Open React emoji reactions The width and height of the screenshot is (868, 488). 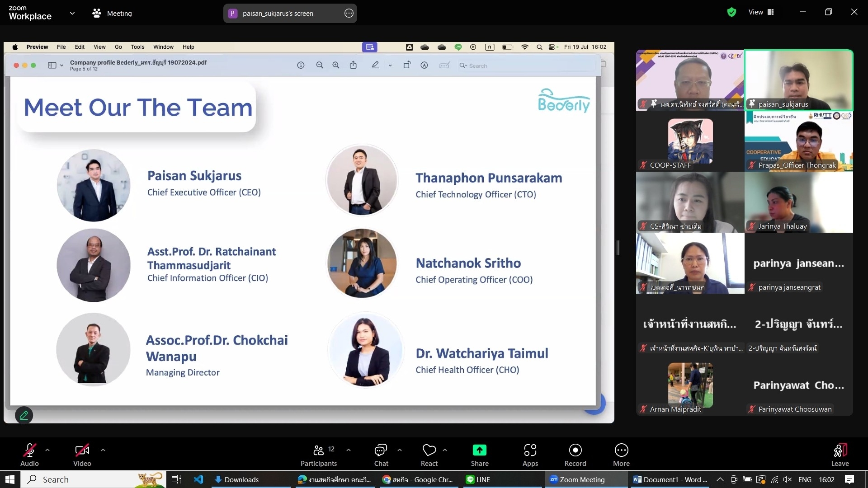(429, 455)
